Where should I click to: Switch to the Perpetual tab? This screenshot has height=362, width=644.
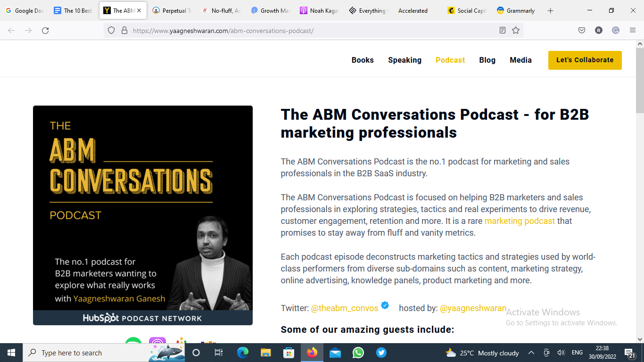pyautogui.click(x=172, y=10)
